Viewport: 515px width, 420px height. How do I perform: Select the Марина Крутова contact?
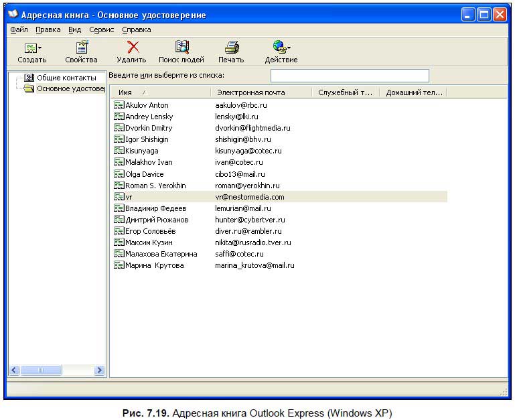coord(155,265)
